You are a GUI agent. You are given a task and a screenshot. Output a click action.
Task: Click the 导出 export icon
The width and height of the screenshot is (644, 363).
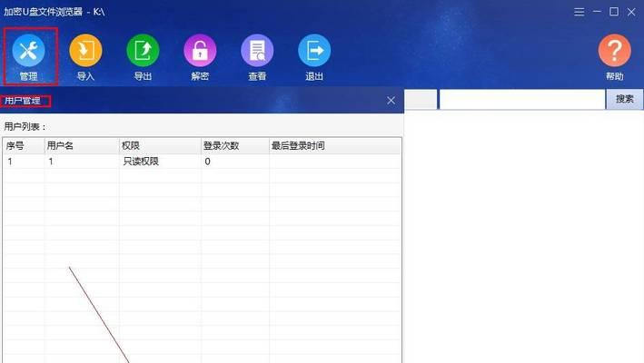coord(143,51)
